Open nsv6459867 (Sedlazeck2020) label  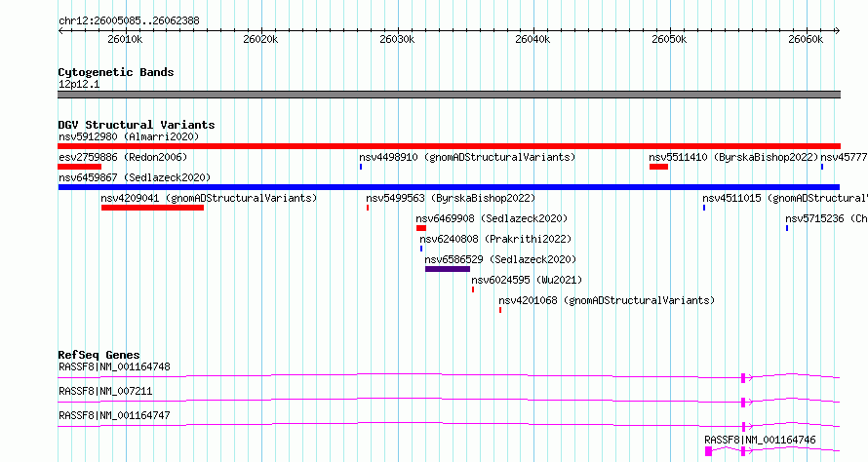point(135,177)
